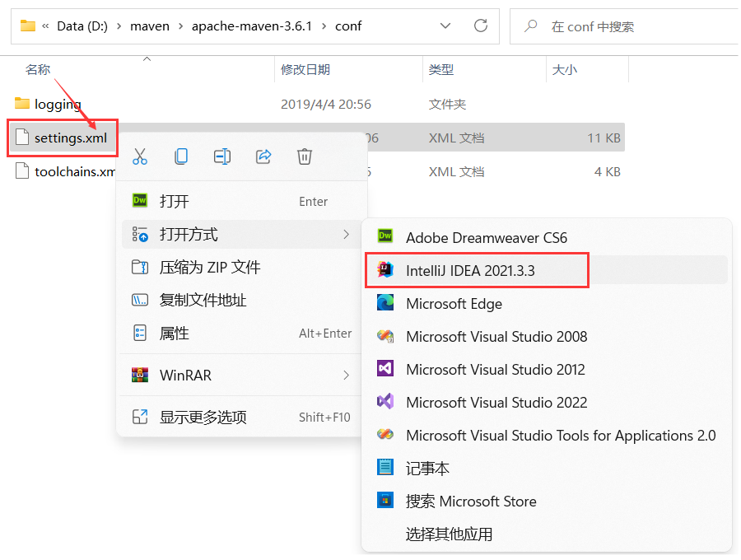Open with Microsoft Visual Studio 2012
This screenshot has width=741, height=560.
point(547,369)
